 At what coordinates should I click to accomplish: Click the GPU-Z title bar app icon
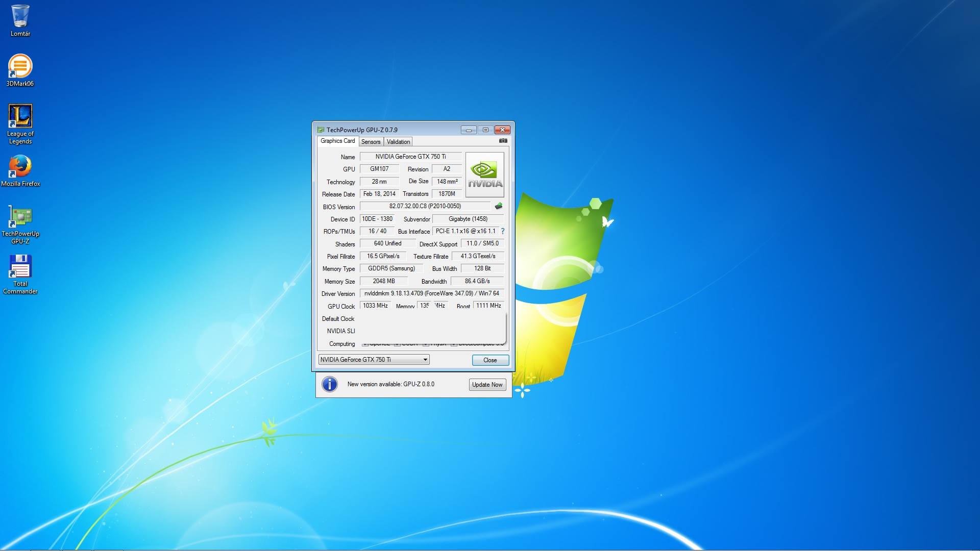pyautogui.click(x=321, y=130)
